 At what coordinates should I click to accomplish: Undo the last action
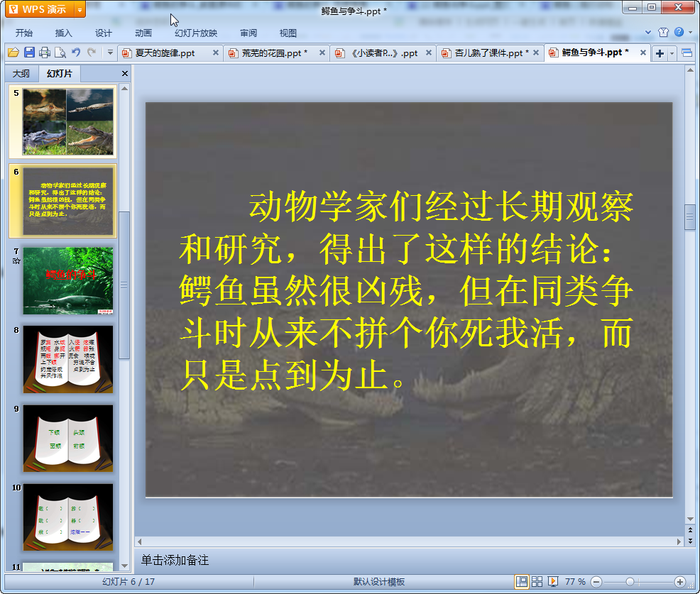[76, 53]
